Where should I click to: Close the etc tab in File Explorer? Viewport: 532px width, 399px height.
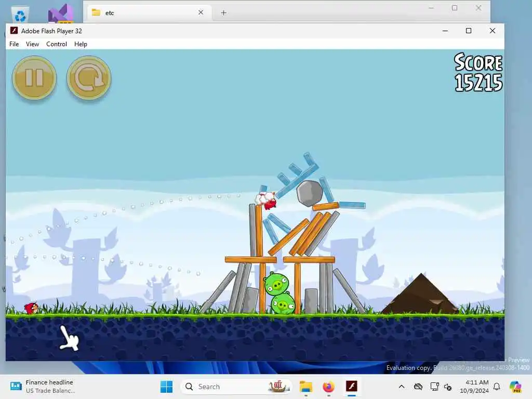click(201, 12)
